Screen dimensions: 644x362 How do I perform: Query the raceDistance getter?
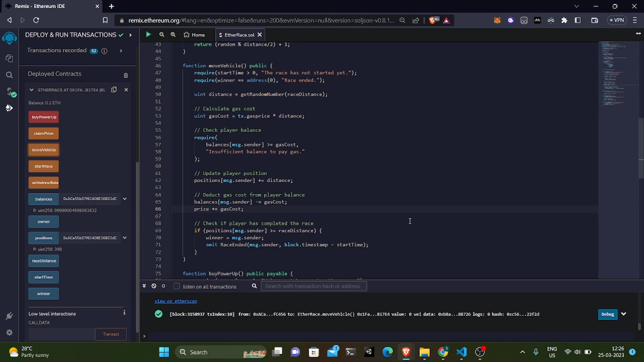click(x=44, y=261)
